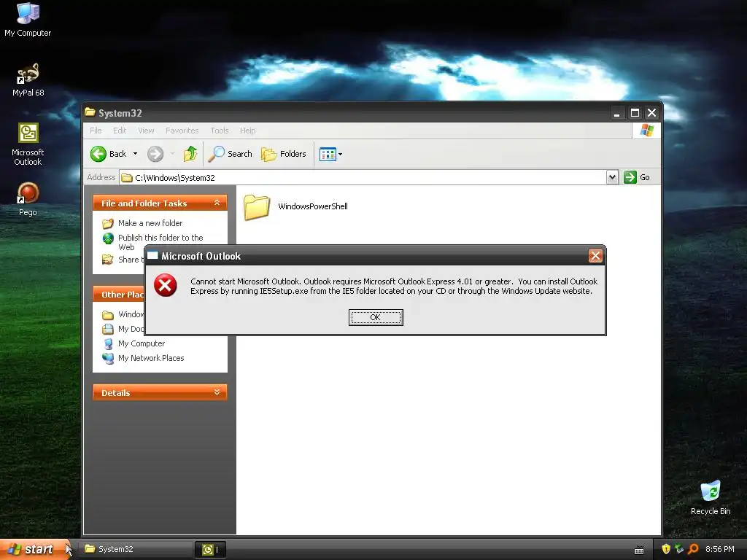Click the Other Places panel header
The width and height of the screenshot is (747, 560).
pyautogui.click(x=119, y=295)
